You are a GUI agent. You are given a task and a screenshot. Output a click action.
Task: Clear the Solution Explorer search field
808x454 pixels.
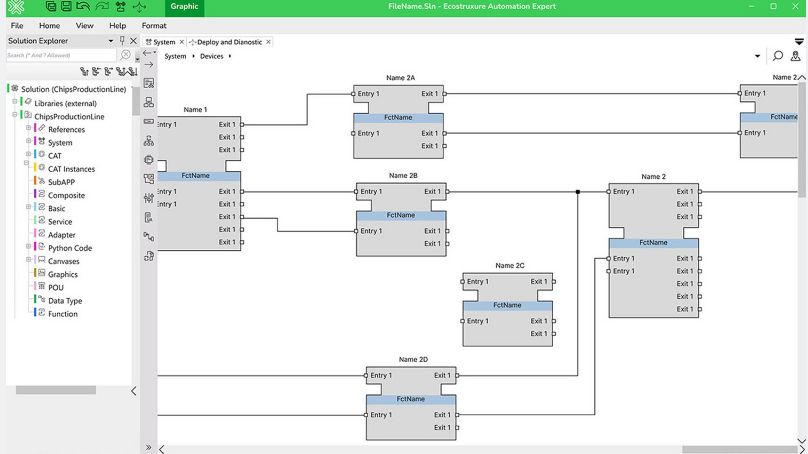pos(127,55)
